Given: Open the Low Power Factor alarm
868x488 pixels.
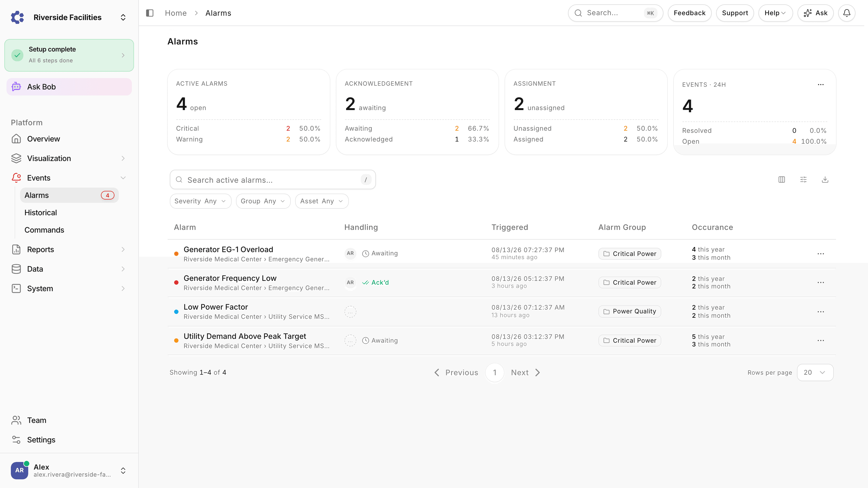Looking at the screenshot, I should coord(216,307).
